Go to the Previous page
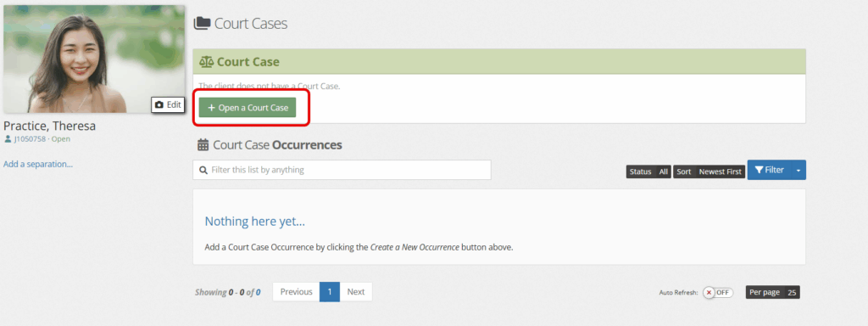Viewport: 868px width, 326px height. (296, 292)
